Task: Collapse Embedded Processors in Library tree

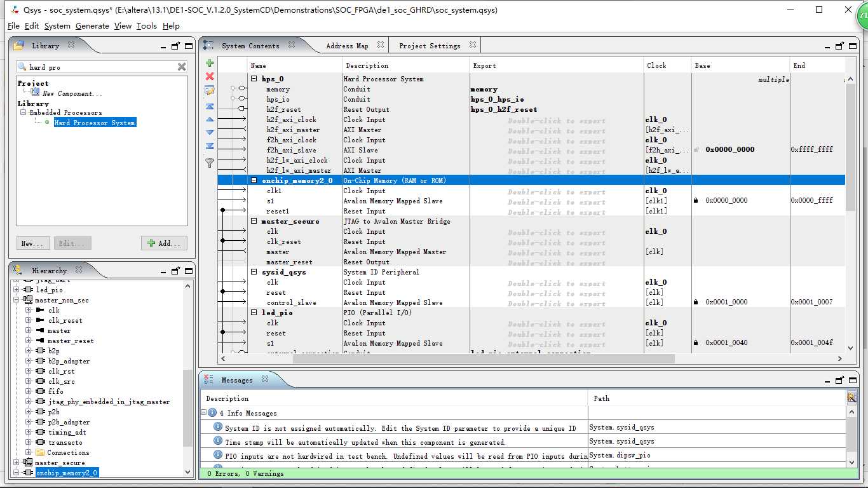Action: 24,112
